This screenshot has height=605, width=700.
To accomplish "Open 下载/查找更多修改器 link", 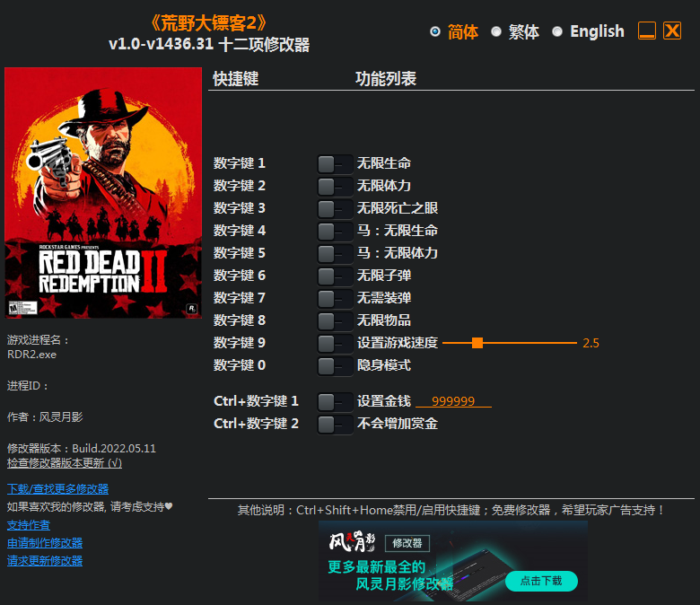I will (58, 489).
